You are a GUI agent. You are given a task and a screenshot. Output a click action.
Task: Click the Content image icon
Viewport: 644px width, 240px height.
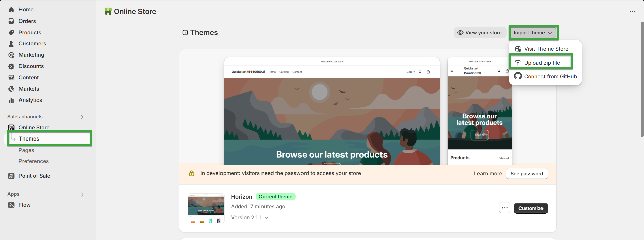[11, 78]
